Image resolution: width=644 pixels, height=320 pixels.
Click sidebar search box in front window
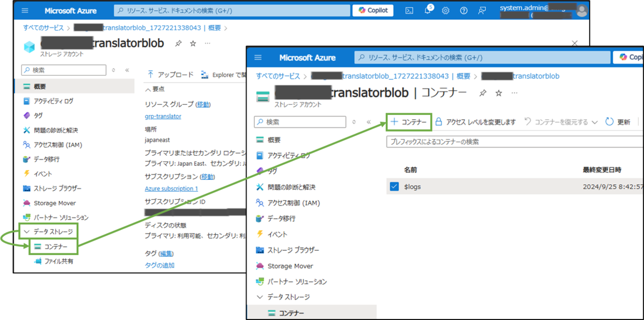point(301,122)
